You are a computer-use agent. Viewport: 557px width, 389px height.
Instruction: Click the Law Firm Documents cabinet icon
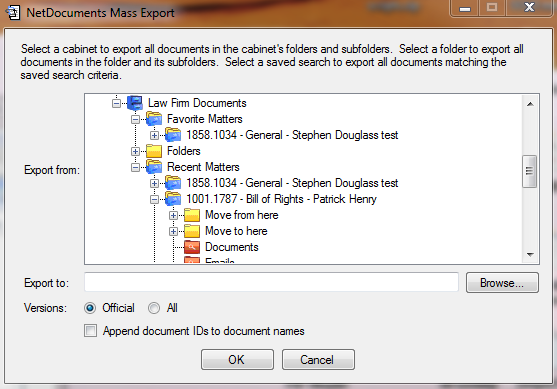point(135,103)
